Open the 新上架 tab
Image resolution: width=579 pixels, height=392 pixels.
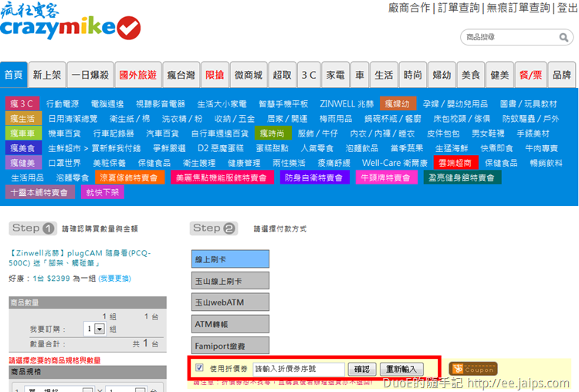point(47,75)
